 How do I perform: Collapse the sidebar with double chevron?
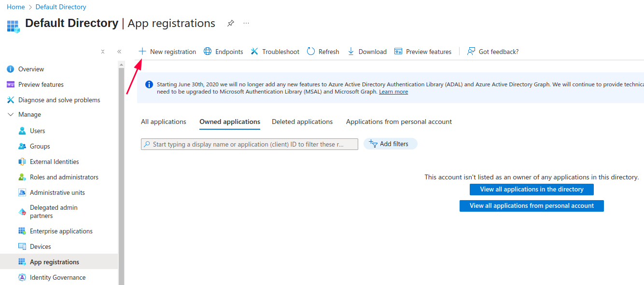coord(119,52)
